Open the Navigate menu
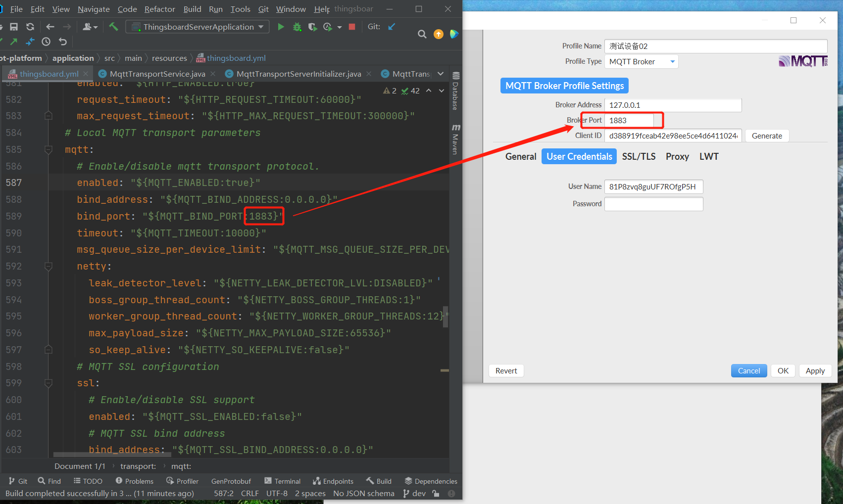 [x=94, y=9]
